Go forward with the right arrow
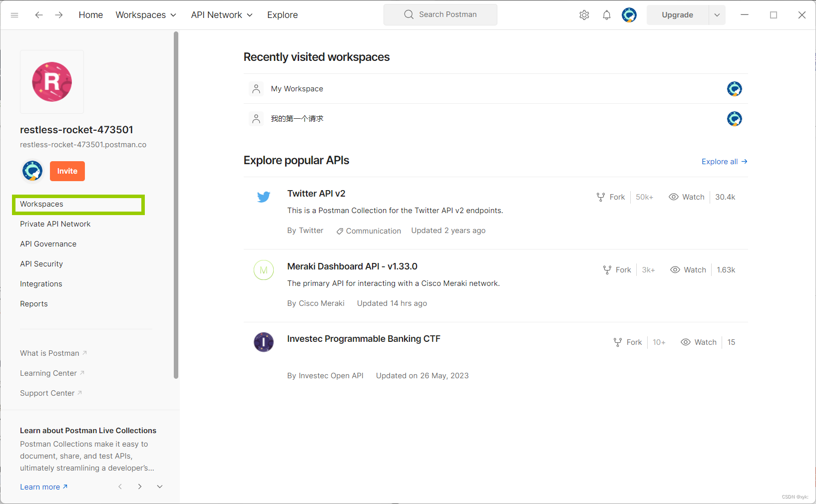Viewport: 816px width, 504px height. tap(59, 15)
